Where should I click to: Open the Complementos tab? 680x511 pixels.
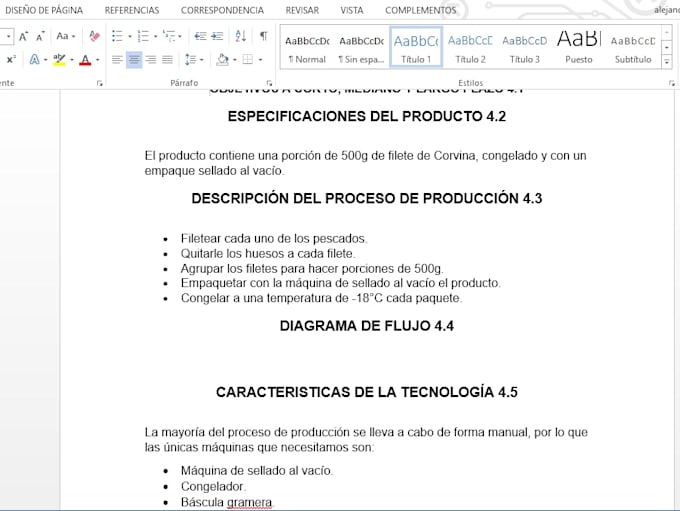(x=421, y=10)
